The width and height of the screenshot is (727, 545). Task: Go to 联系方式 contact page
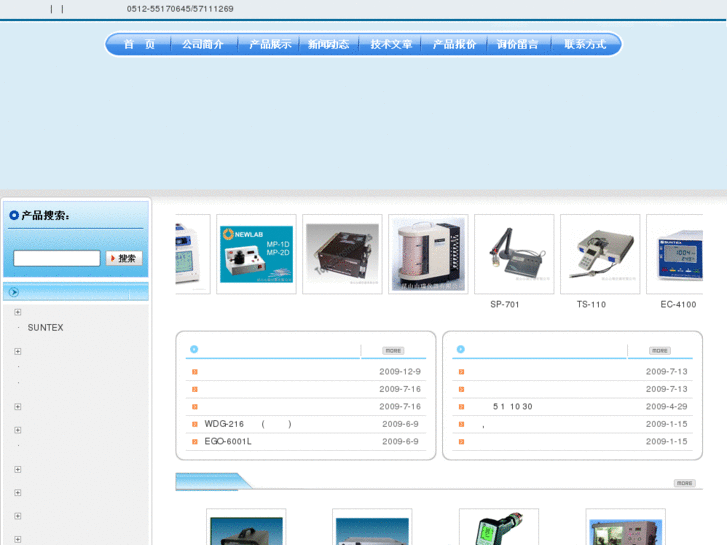[x=585, y=44]
